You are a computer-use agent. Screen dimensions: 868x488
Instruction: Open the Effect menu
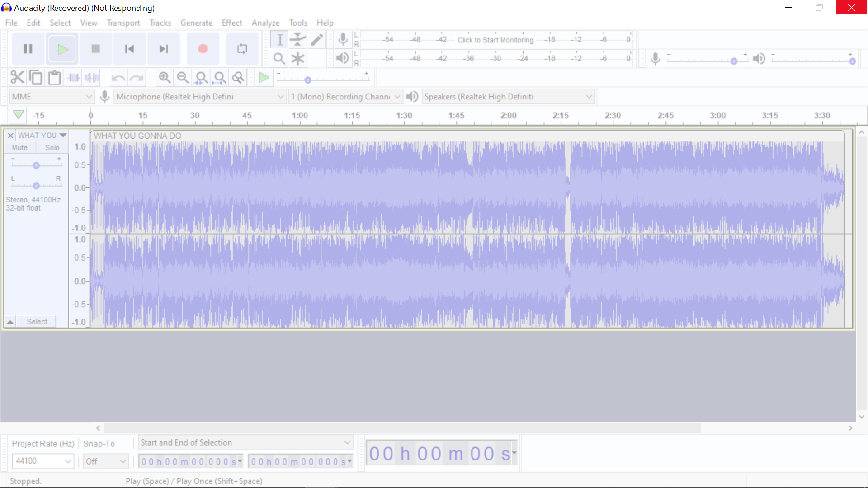tap(232, 23)
